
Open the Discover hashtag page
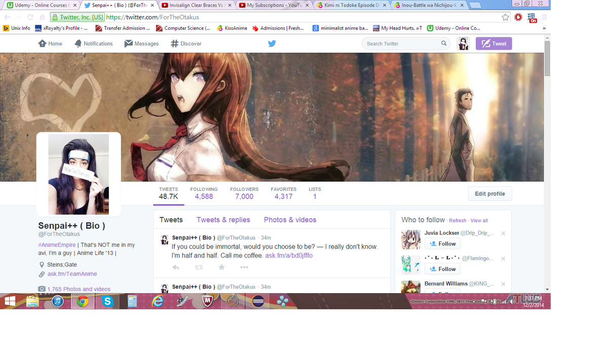click(x=186, y=44)
